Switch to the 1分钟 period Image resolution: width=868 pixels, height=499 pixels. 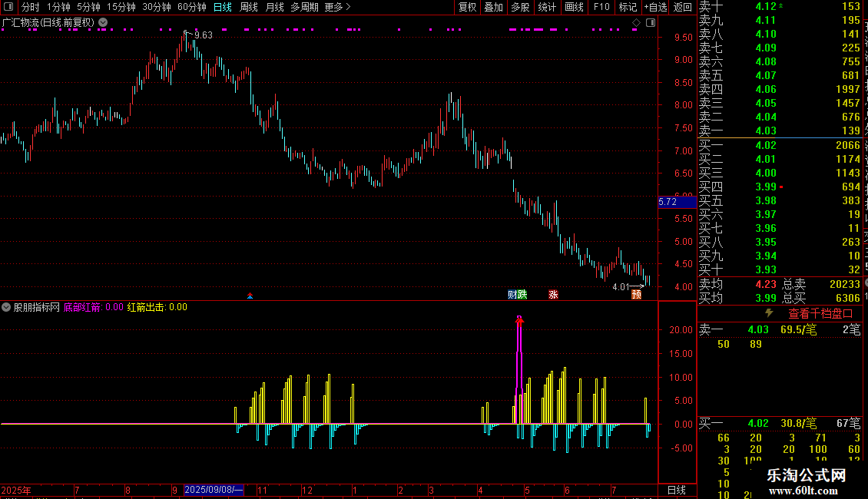58,7
